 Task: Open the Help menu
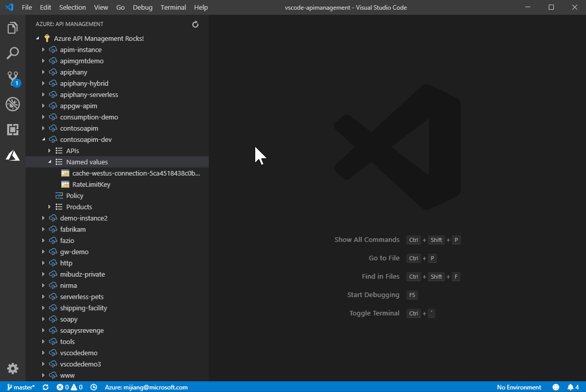[201, 7]
